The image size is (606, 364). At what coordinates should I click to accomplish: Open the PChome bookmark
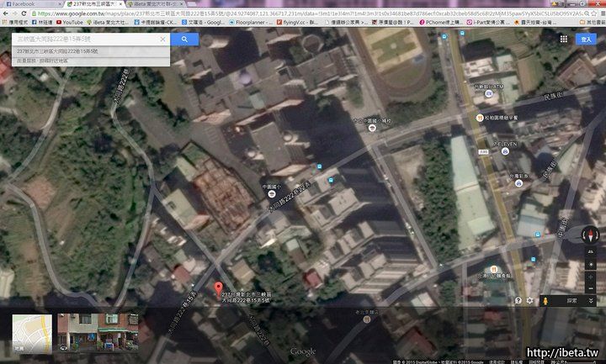coord(440,23)
